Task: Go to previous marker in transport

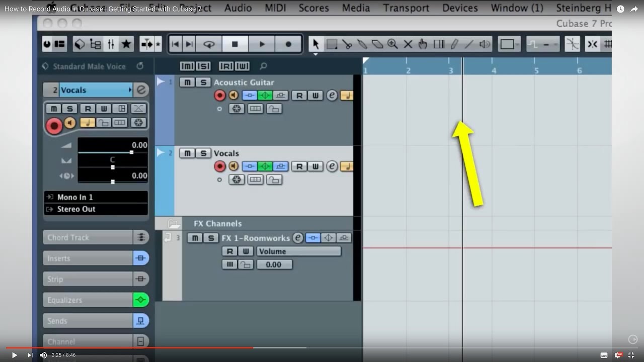Action: click(175, 44)
